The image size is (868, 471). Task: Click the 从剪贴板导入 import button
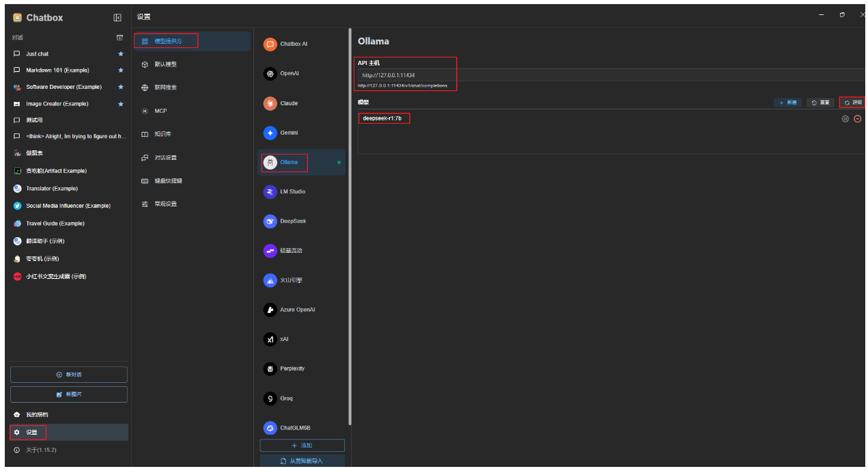coord(302,461)
